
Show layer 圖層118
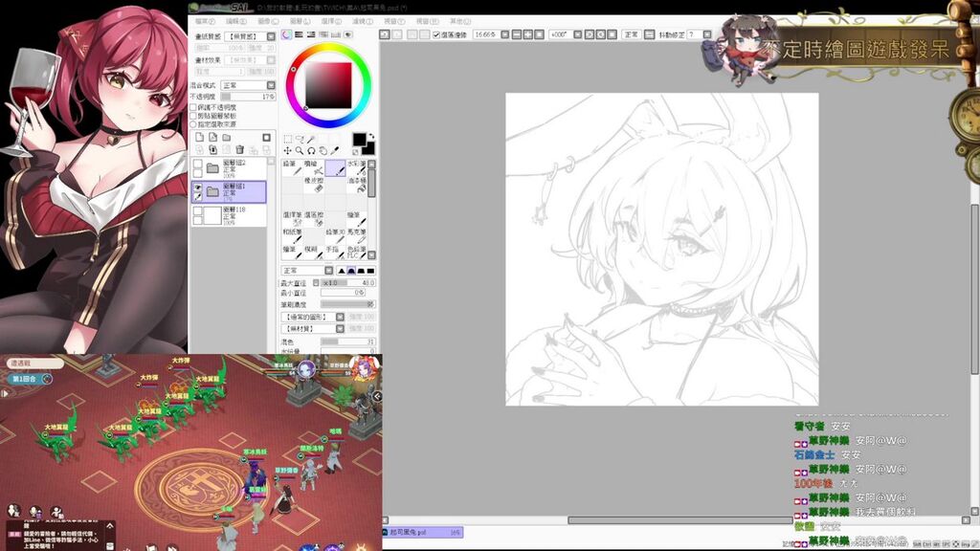(197, 211)
